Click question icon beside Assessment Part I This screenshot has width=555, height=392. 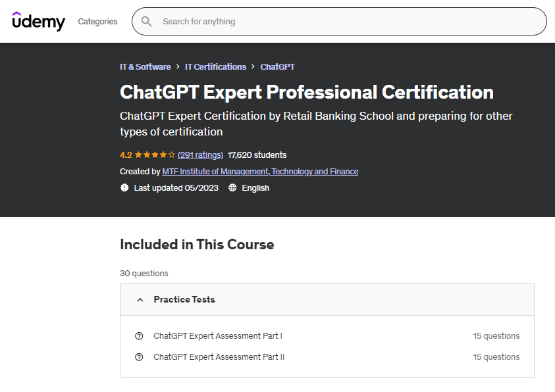point(139,336)
